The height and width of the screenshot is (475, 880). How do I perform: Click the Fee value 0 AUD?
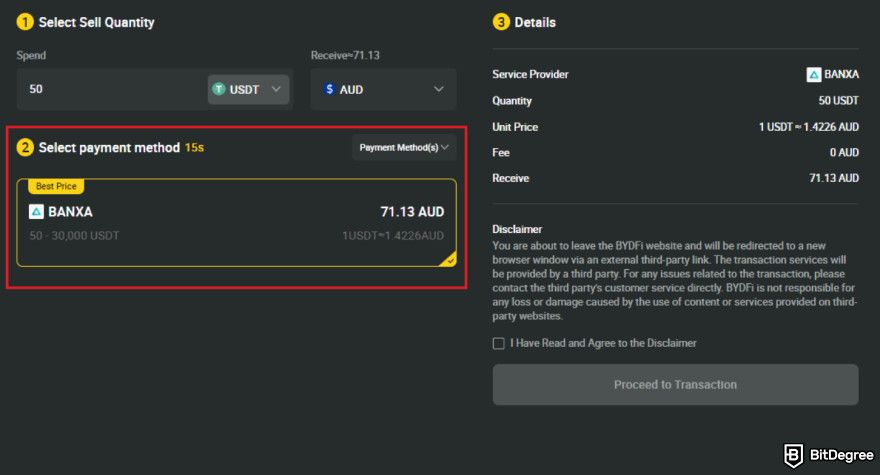click(844, 152)
